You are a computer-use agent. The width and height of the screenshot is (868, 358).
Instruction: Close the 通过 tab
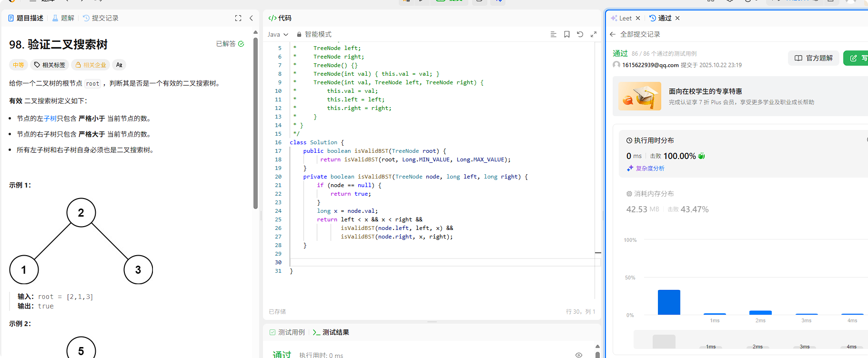coord(677,18)
